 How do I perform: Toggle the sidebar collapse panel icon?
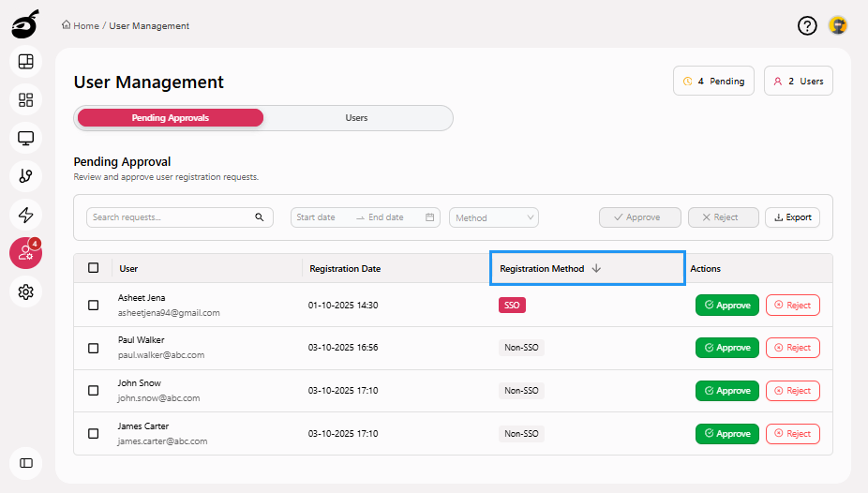click(26, 463)
